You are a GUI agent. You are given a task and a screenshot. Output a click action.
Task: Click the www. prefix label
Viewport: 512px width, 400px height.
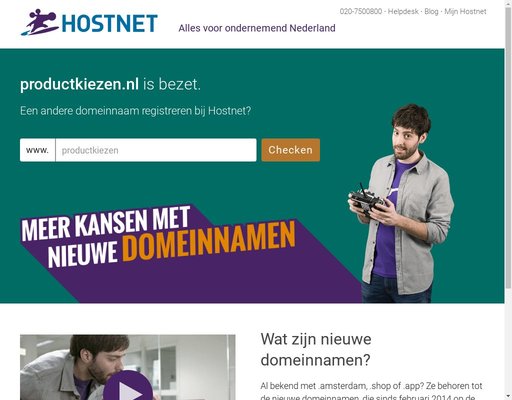pyautogui.click(x=37, y=150)
